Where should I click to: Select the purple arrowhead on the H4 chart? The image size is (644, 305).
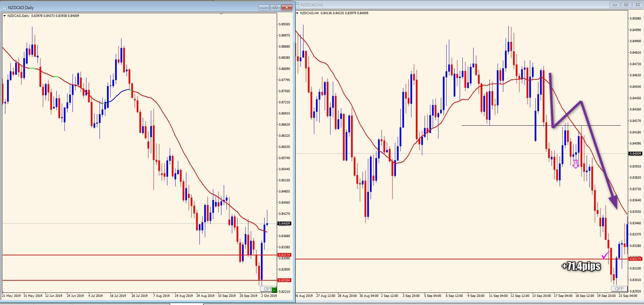pos(614,203)
